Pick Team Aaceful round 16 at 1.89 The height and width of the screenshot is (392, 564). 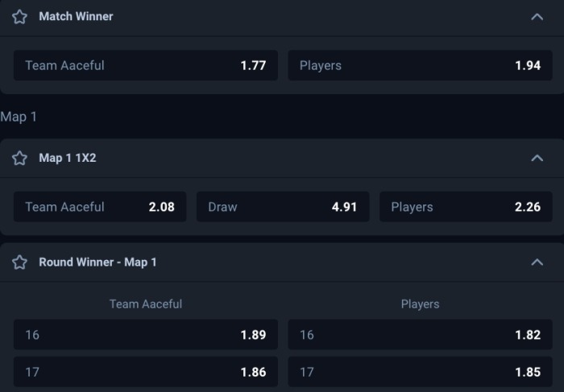(x=146, y=335)
